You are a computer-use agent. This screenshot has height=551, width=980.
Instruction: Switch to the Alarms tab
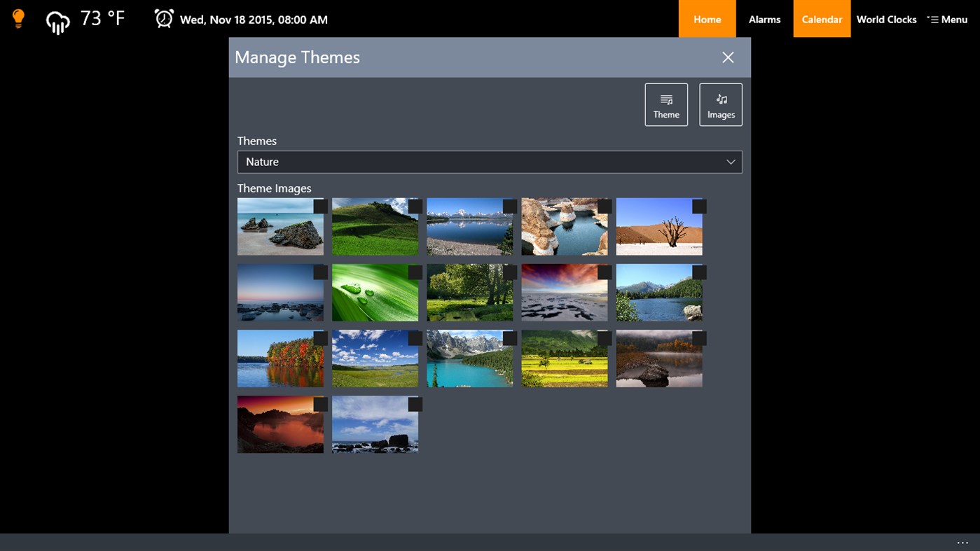(x=764, y=19)
